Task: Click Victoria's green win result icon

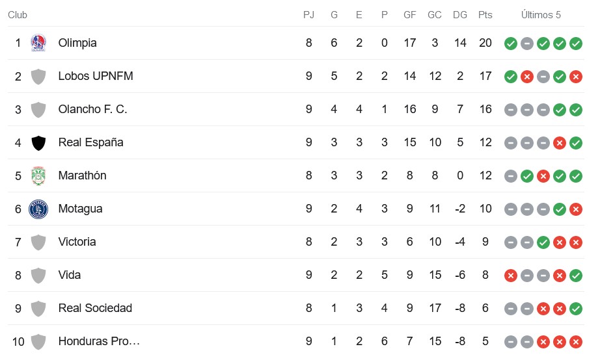Action: coord(543,242)
